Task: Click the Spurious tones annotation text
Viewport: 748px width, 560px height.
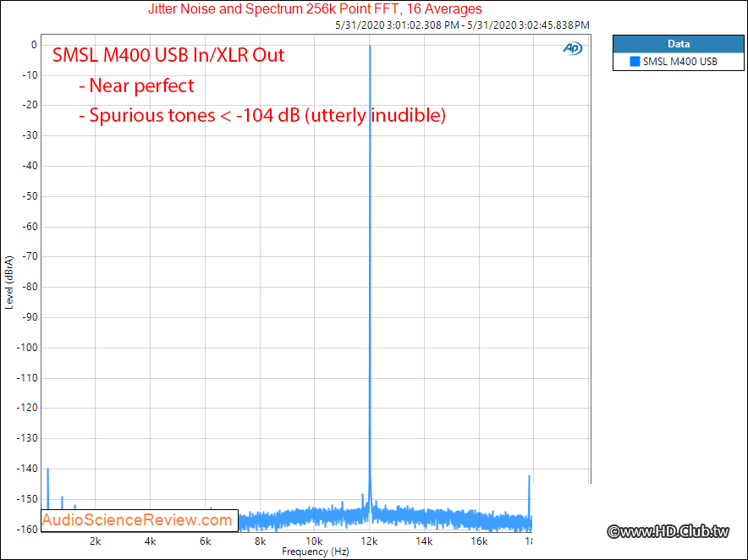Action: (x=262, y=115)
